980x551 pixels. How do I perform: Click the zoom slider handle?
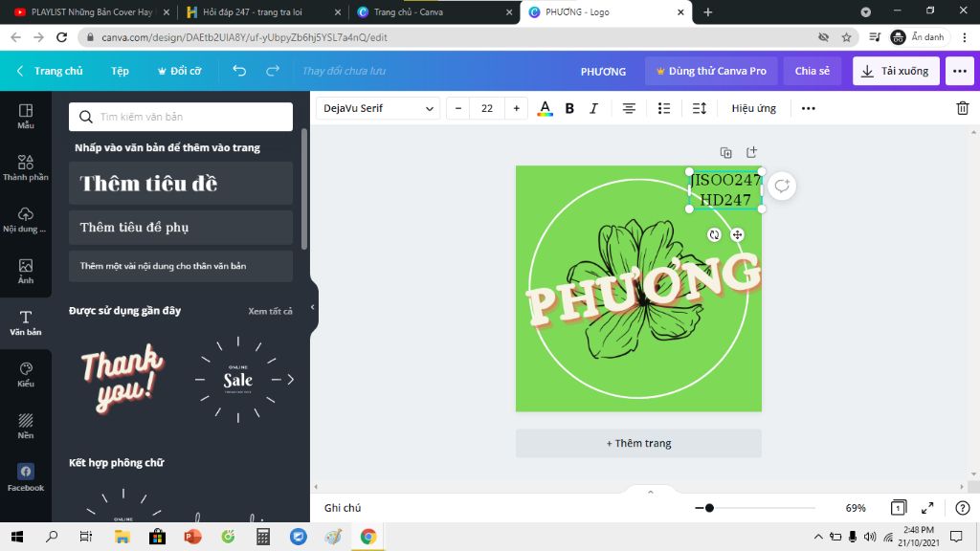[x=709, y=508]
